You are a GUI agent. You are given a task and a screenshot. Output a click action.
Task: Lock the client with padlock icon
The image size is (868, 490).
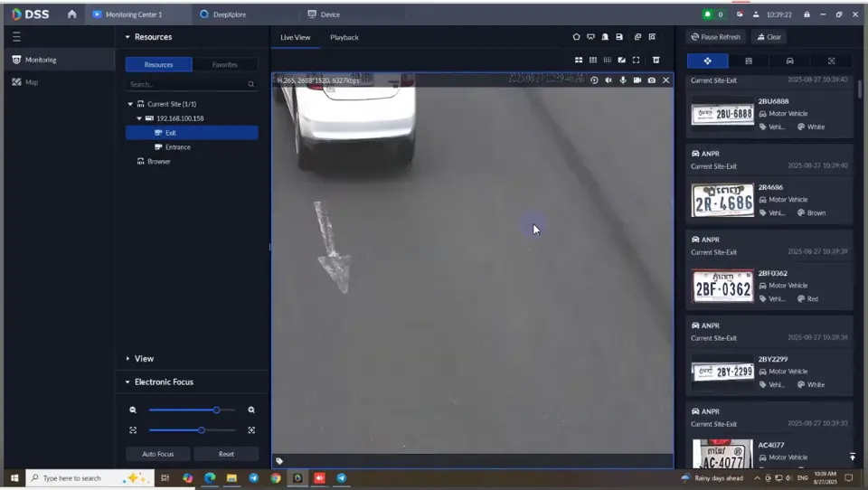[807, 14]
